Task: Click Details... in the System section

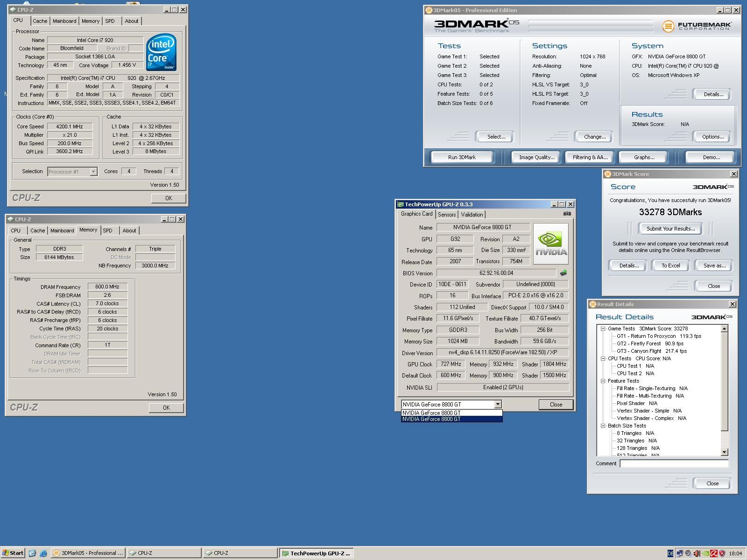Action: coord(713,94)
